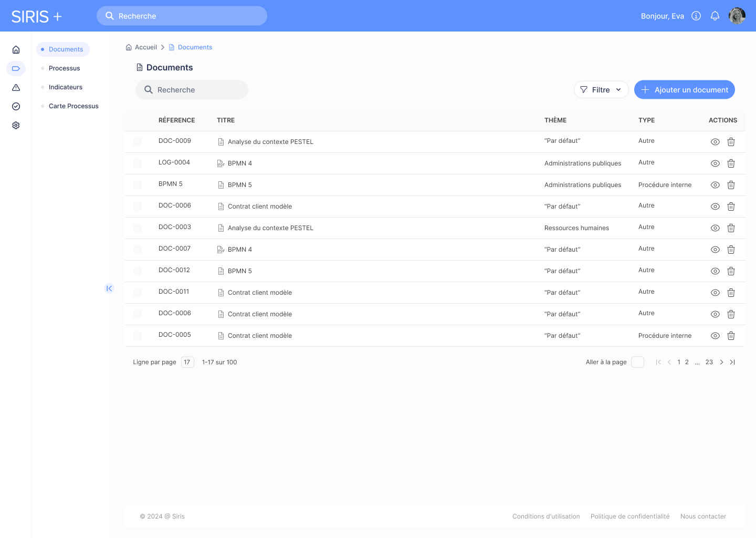
Task: View document DOC-0012 using eye icon
Action: (x=715, y=271)
